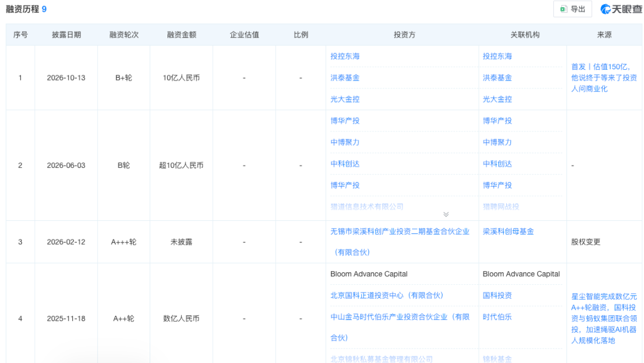Click the 导出 export button label
Image resolution: width=644 pixels, height=363 pixels.
[x=578, y=9]
